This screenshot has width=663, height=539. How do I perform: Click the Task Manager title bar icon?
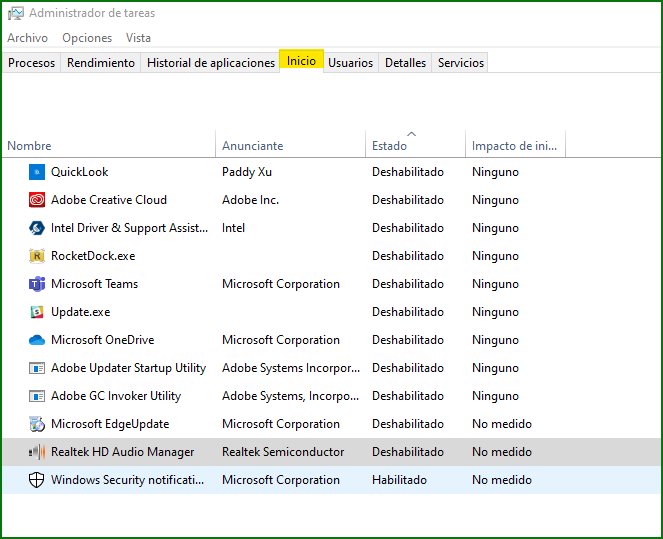(16, 13)
